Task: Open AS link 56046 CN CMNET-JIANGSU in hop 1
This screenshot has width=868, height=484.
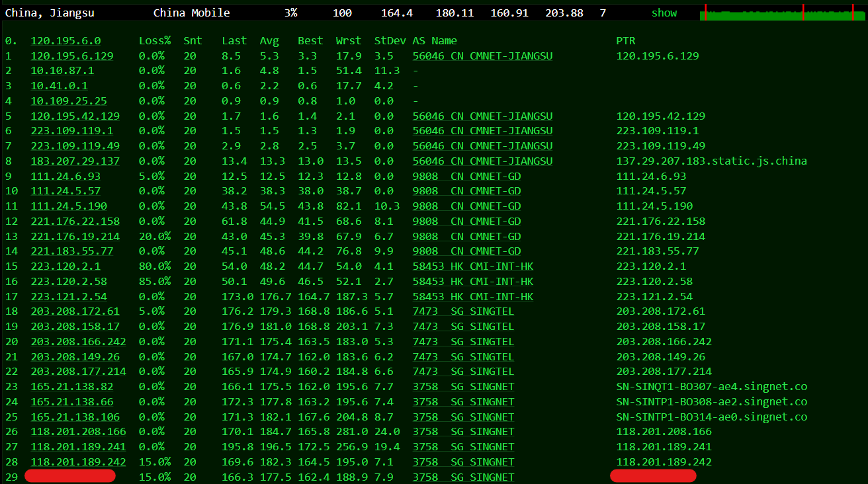Action: point(482,56)
